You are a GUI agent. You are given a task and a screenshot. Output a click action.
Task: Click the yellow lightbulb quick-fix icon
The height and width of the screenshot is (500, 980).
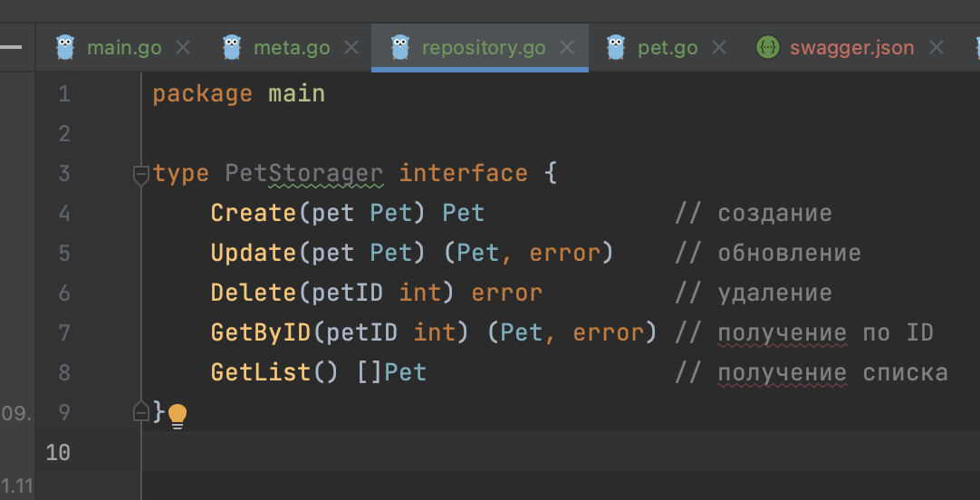click(x=178, y=415)
